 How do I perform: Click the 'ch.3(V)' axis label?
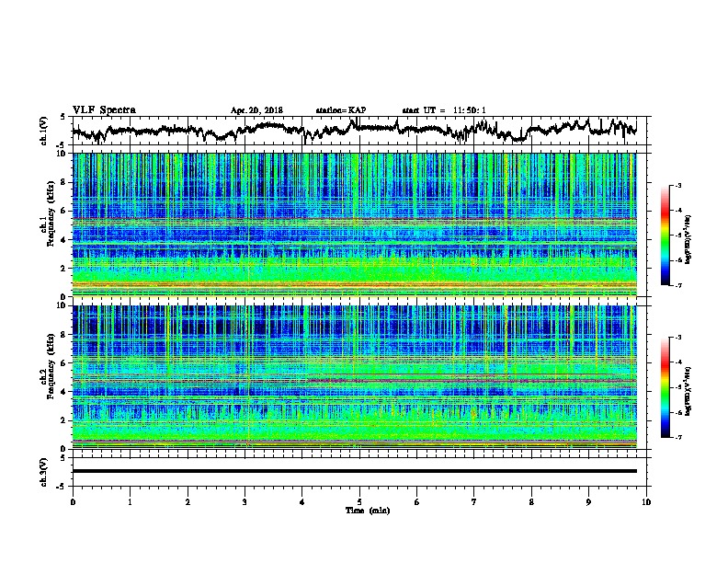click(43, 472)
